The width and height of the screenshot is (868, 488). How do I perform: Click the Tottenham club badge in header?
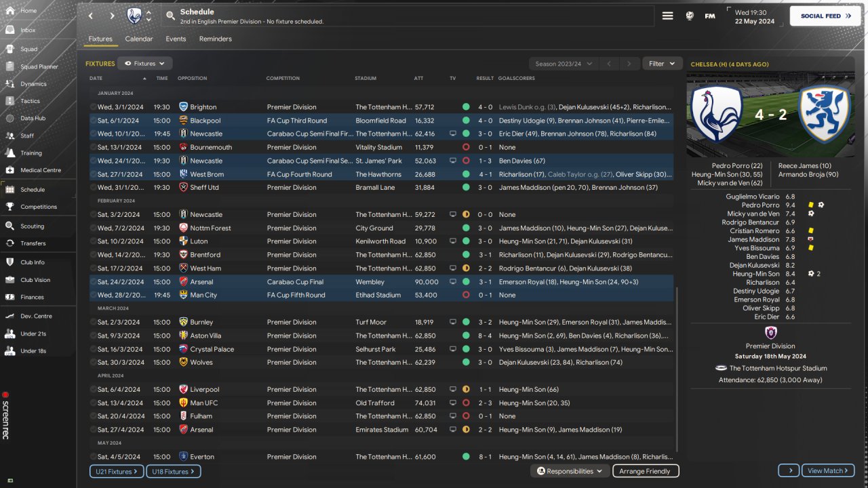[x=134, y=16]
